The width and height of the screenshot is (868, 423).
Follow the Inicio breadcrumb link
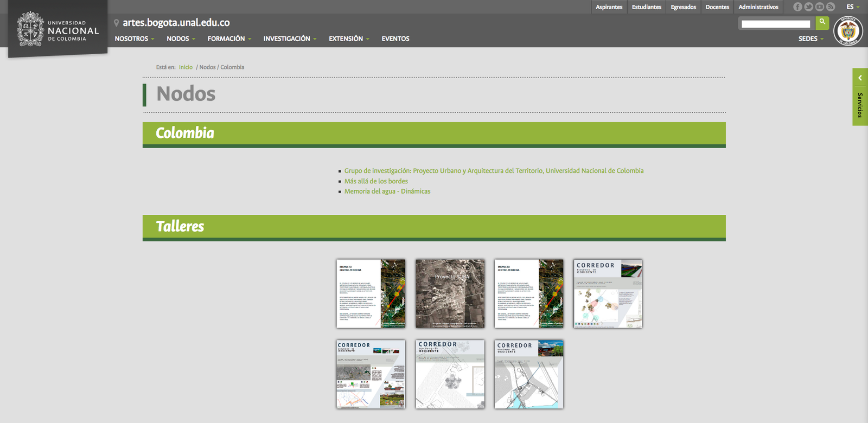click(x=186, y=67)
